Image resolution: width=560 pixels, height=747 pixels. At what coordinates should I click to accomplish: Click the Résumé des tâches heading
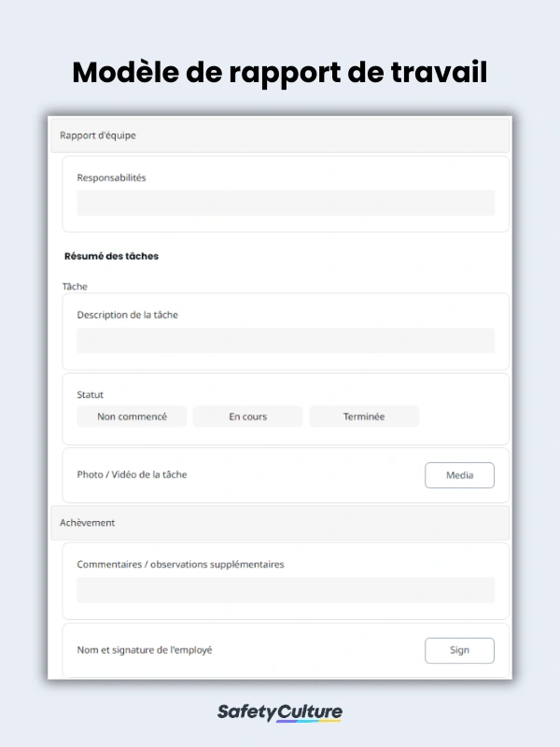[x=111, y=256]
